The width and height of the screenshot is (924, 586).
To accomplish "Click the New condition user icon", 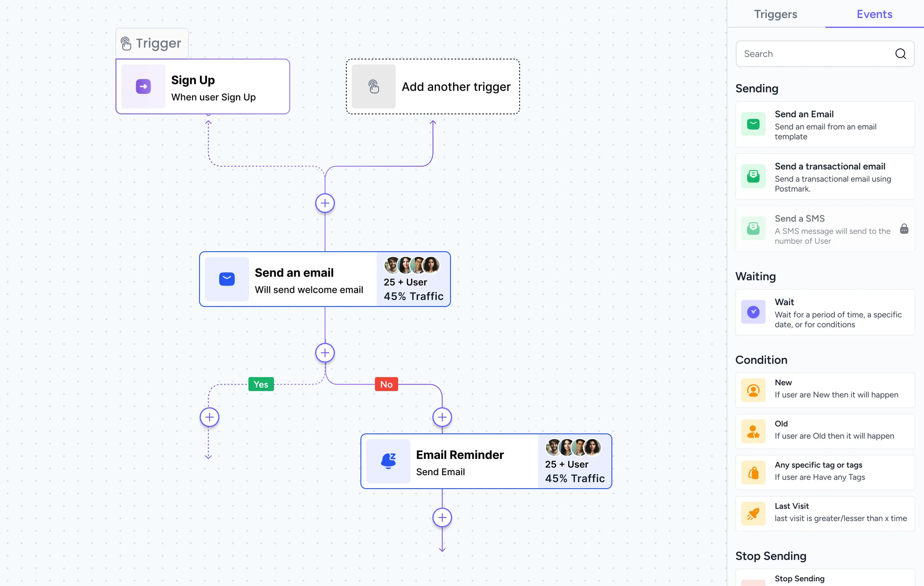I will (x=753, y=390).
